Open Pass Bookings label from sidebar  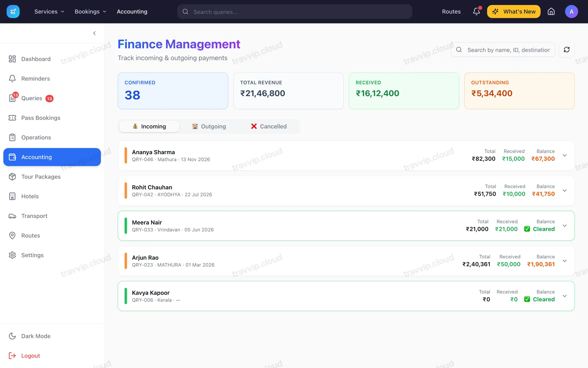pos(41,118)
